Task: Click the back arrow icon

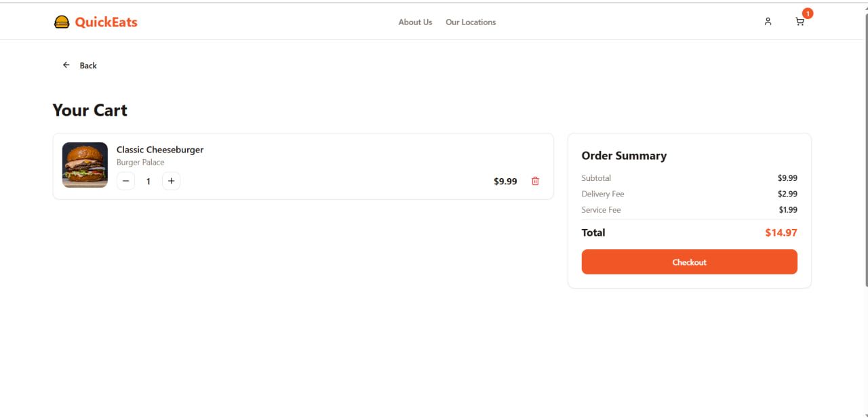Action: click(x=66, y=65)
